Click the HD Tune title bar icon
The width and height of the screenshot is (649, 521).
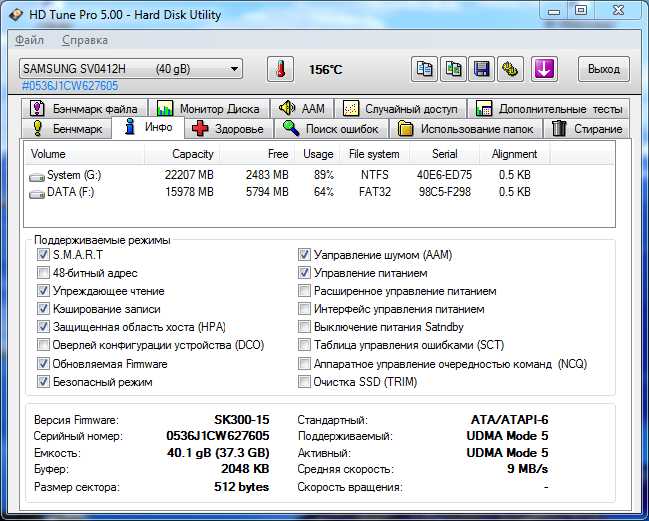tap(16, 15)
